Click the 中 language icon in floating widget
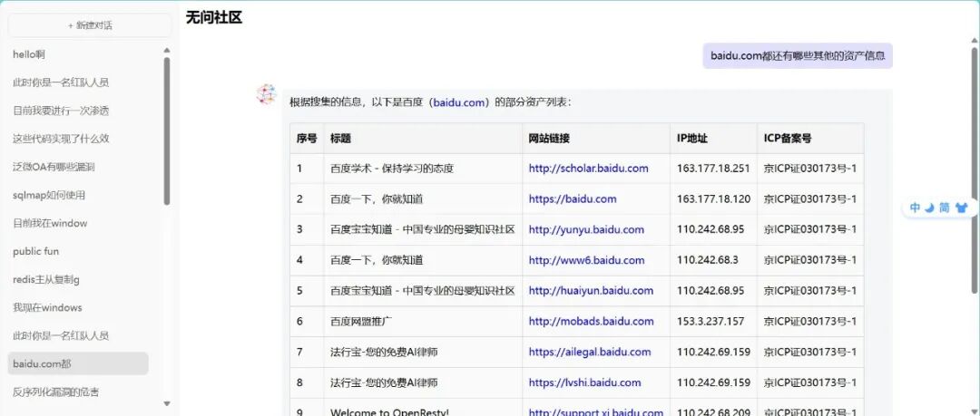This screenshot has width=980, height=416. click(x=915, y=208)
